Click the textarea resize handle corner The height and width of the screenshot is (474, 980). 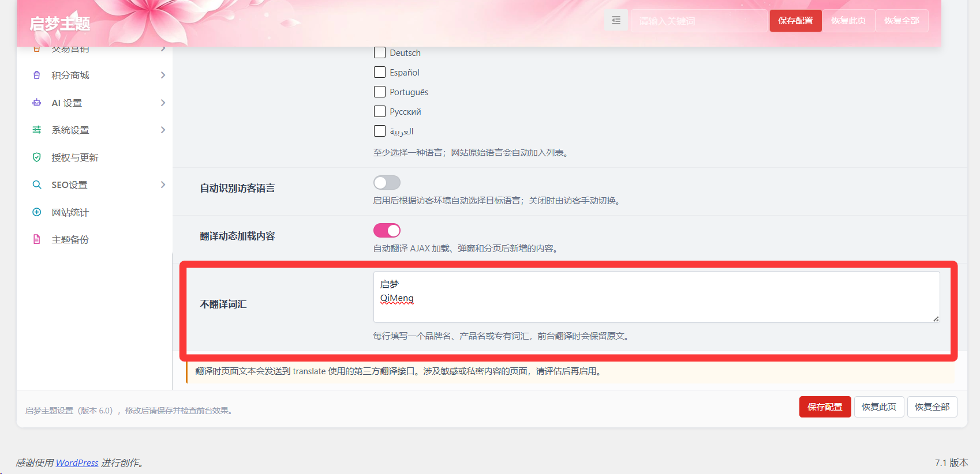pyautogui.click(x=936, y=319)
